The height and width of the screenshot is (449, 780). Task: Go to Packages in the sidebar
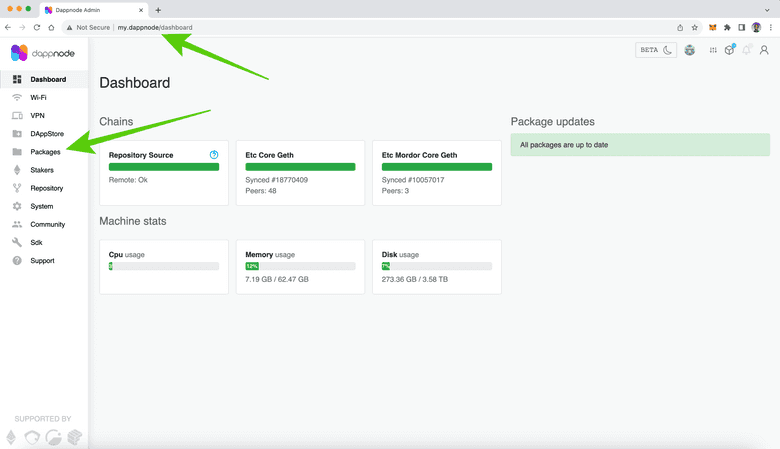(45, 152)
